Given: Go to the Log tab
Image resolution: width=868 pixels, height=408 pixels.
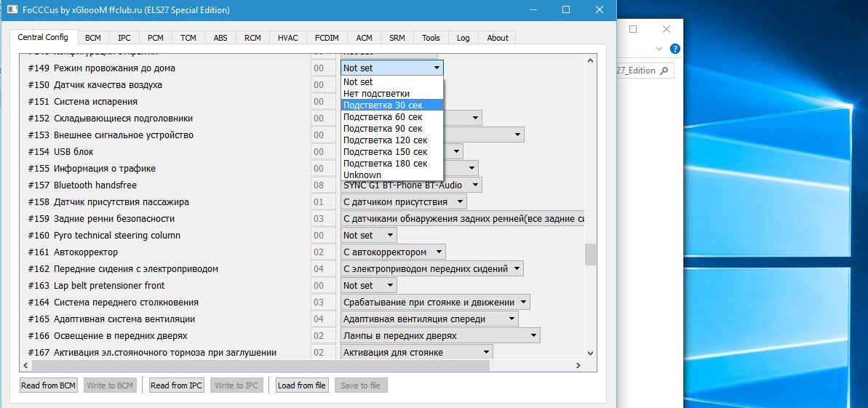Looking at the screenshot, I should point(463,38).
